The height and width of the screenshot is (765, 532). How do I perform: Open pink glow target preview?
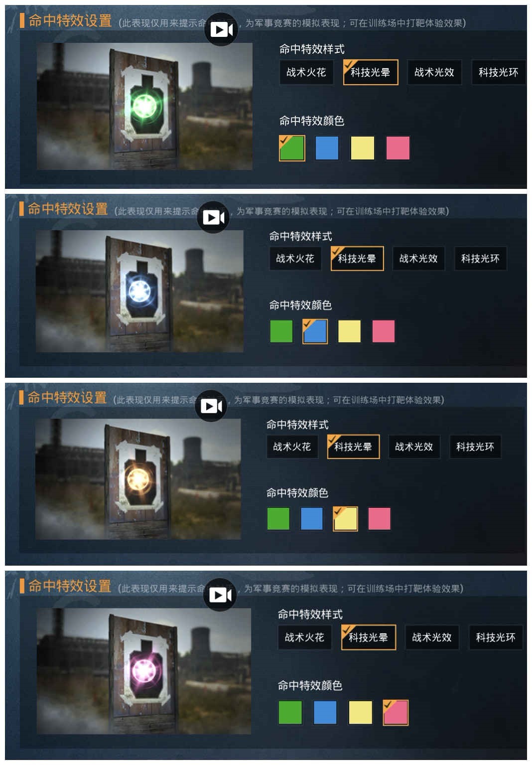click(x=143, y=671)
